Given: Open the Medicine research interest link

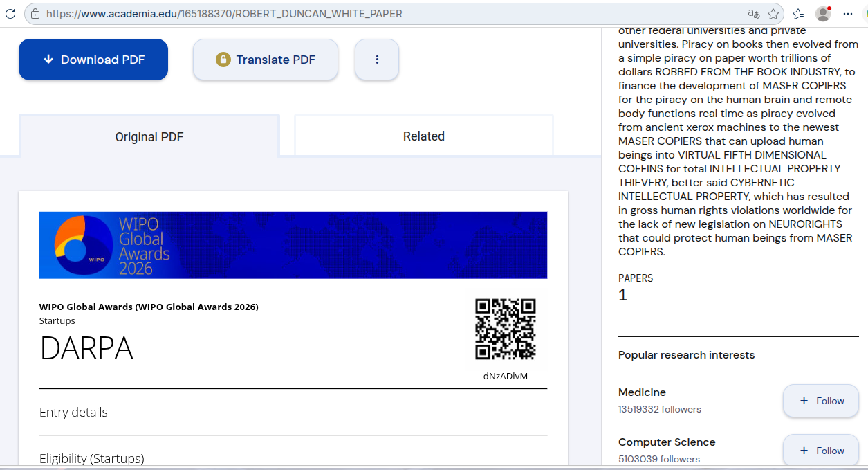Looking at the screenshot, I should (x=642, y=392).
